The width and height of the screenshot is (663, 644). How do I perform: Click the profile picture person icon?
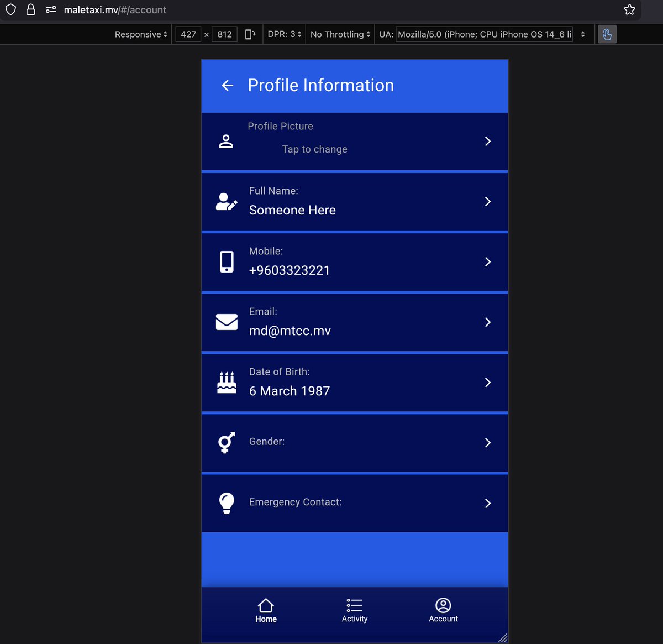226,142
